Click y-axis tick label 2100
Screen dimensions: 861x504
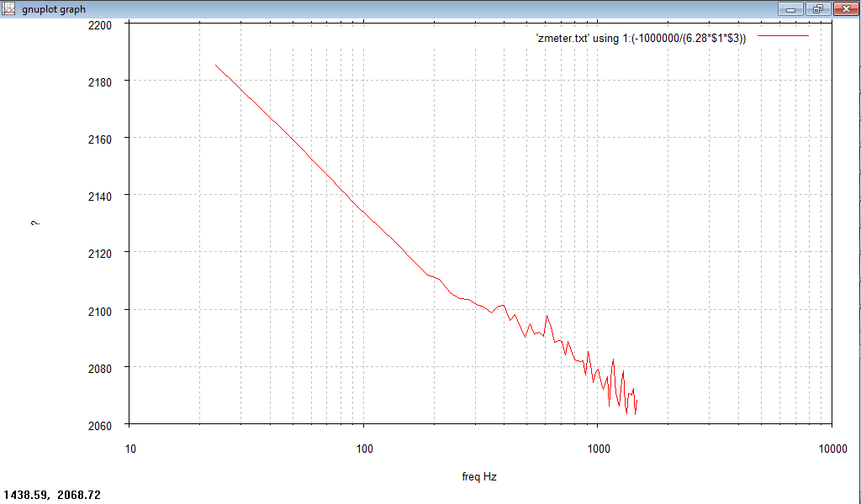click(x=100, y=311)
